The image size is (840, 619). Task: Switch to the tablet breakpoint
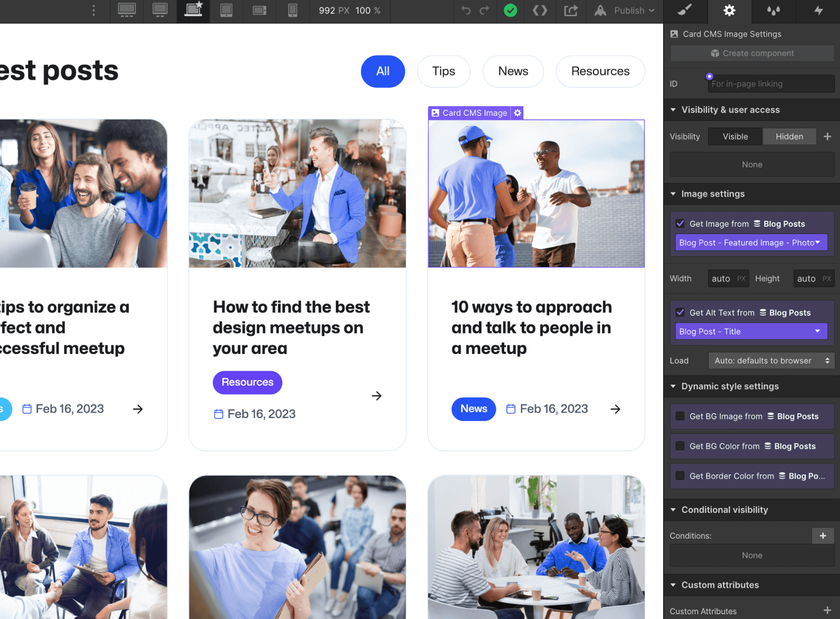click(226, 11)
